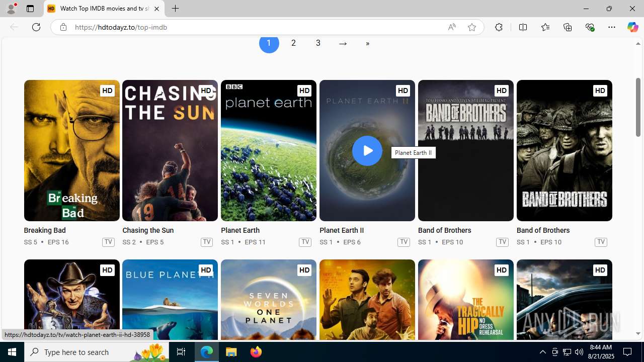The height and width of the screenshot is (362, 644).
Task: Open the Edge profile icon
Action: pos(11,9)
